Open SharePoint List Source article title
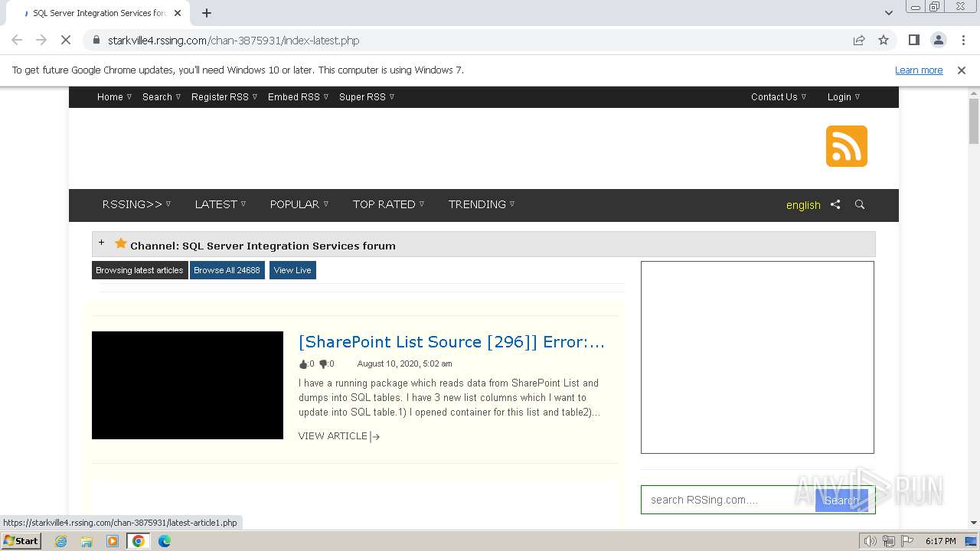This screenshot has height=551, width=980. pos(452,342)
